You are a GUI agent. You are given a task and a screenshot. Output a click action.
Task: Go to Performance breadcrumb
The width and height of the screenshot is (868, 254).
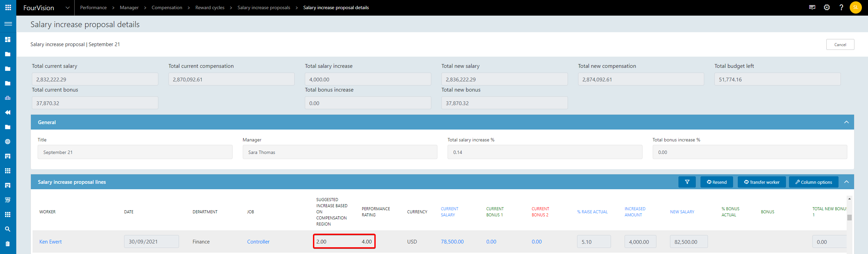point(93,7)
